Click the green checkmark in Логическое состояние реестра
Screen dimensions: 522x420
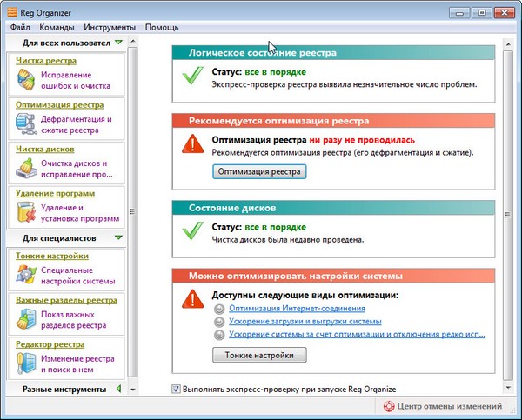coord(193,76)
